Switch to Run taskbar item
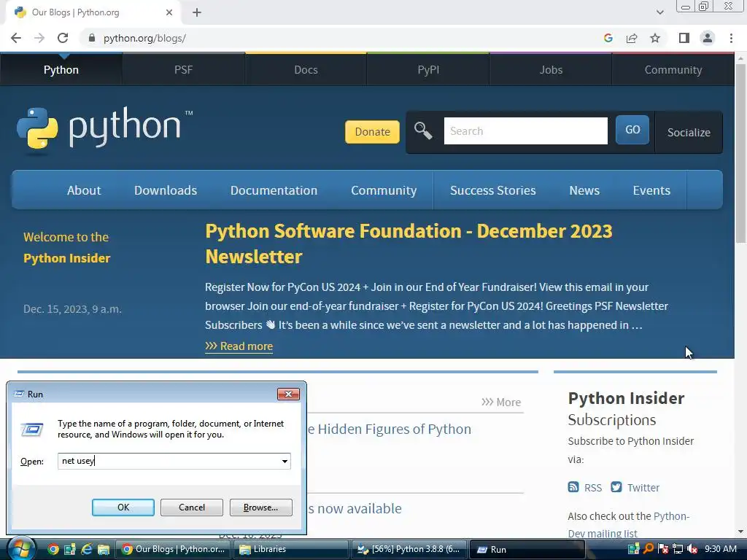 pyautogui.click(x=527, y=550)
